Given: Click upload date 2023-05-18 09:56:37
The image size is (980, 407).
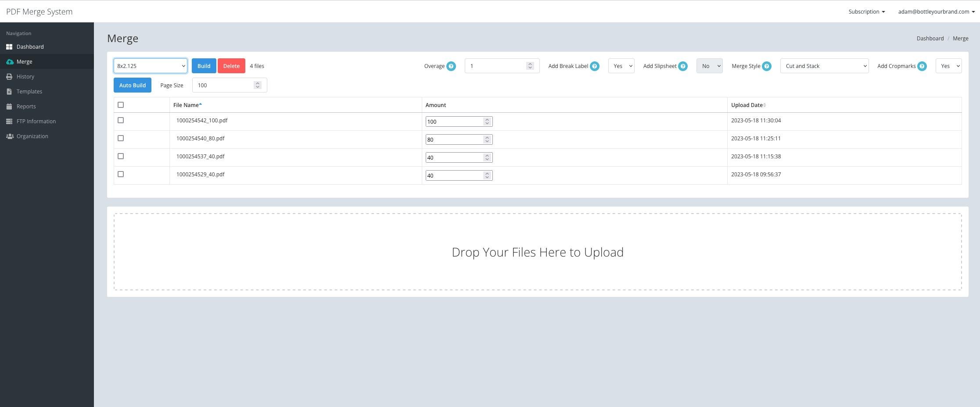Looking at the screenshot, I should tap(756, 175).
